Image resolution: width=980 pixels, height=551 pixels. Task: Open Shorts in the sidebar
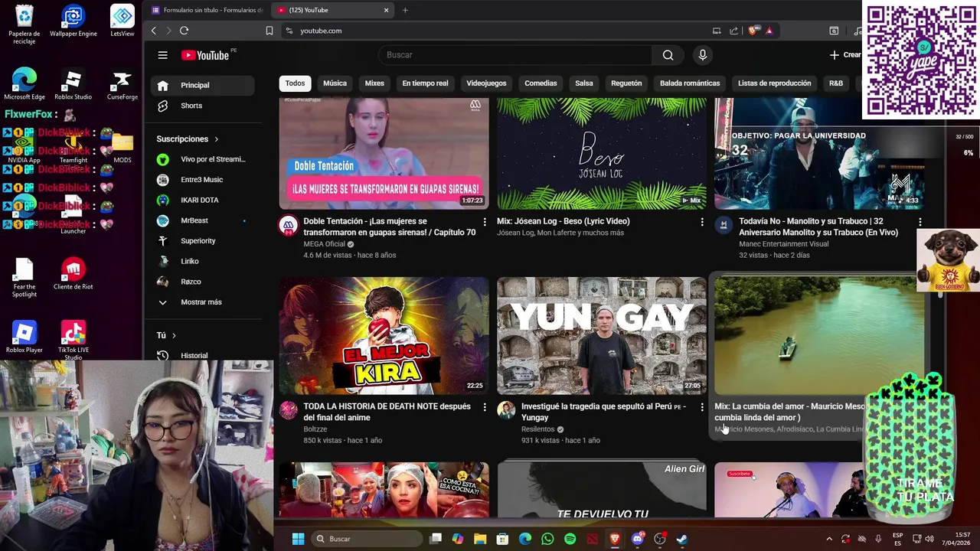[202, 106]
